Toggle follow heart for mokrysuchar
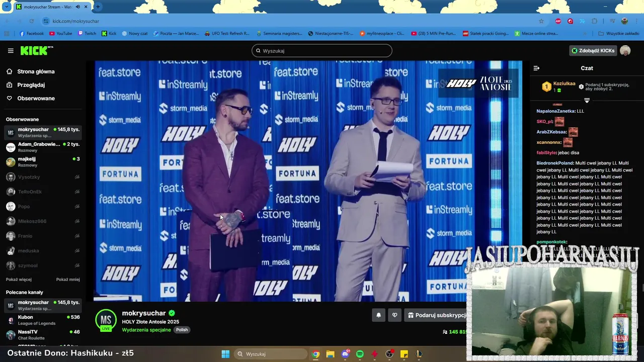The height and width of the screenshot is (362, 644). [x=394, y=315]
